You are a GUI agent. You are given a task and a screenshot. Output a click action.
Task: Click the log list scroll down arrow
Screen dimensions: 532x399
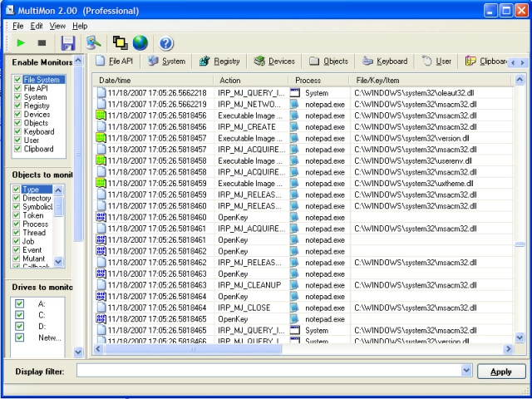pyautogui.click(x=520, y=337)
